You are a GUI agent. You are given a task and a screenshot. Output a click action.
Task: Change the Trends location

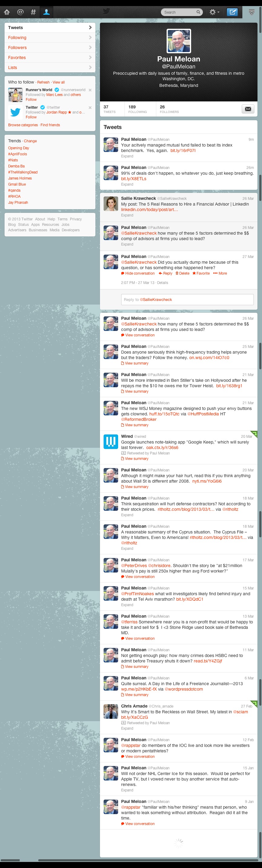(x=30, y=141)
